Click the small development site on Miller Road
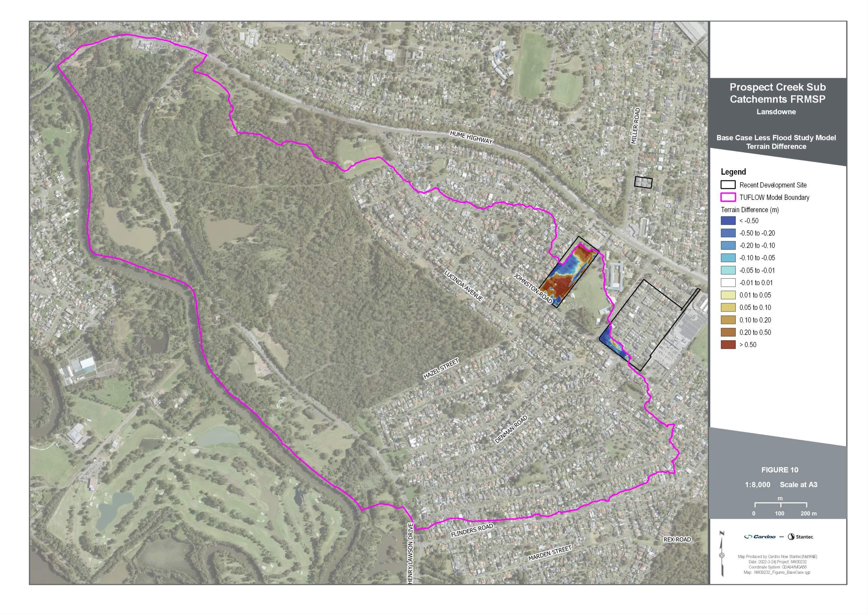 click(x=643, y=182)
